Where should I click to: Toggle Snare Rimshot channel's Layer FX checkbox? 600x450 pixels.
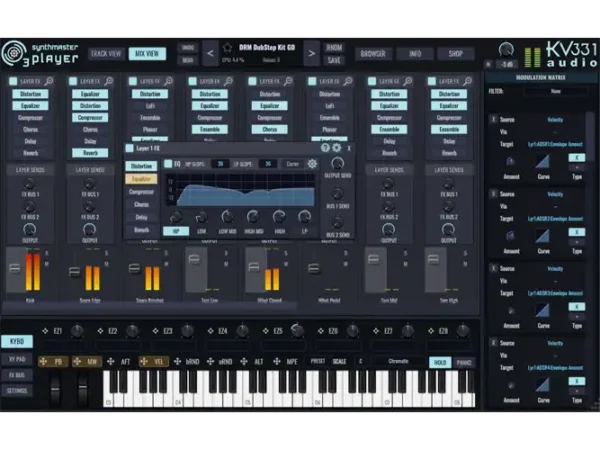click(133, 81)
